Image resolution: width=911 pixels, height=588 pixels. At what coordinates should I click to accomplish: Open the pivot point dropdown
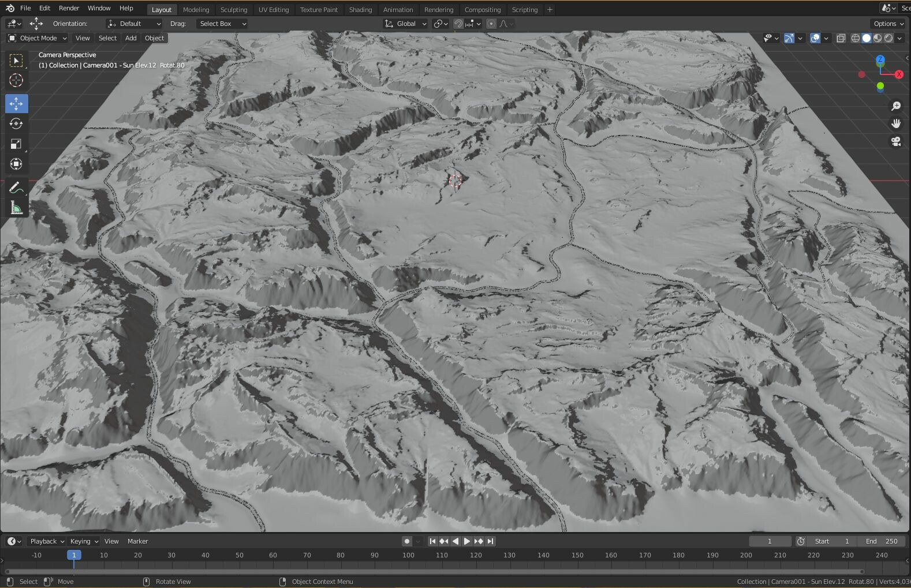[441, 24]
